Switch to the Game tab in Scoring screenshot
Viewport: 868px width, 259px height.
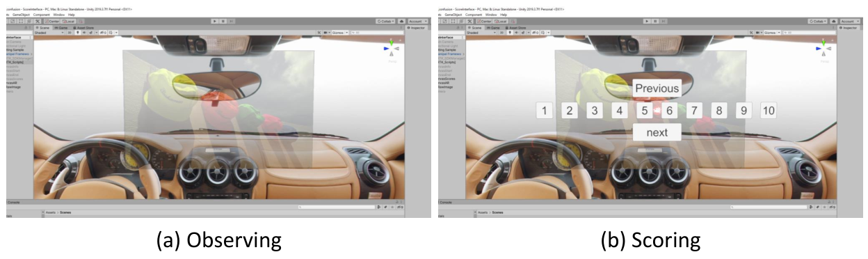click(492, 28)
